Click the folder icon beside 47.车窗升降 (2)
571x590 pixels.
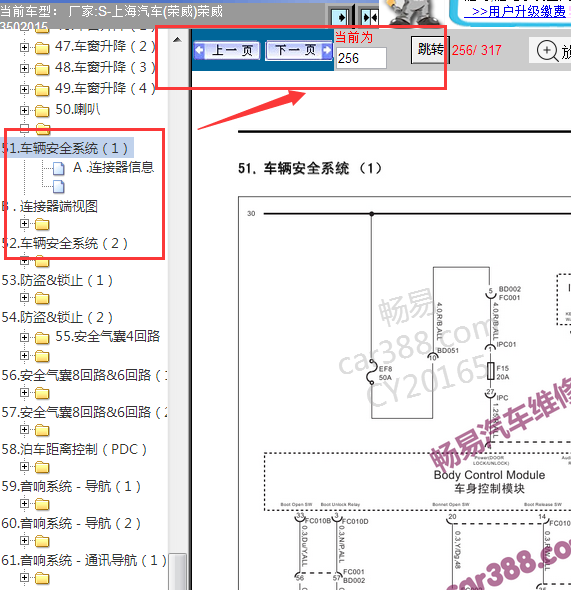(42, 48)
